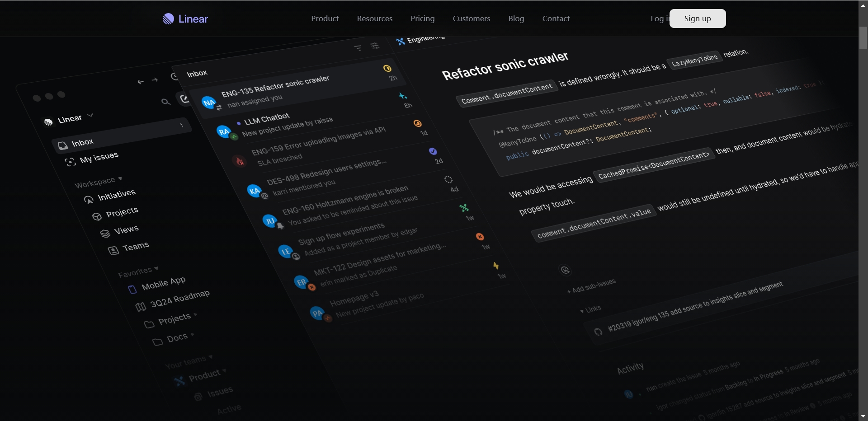Click the add reaction emoji icon
This screenshot has width=868, height=421.
coord(565,270)
